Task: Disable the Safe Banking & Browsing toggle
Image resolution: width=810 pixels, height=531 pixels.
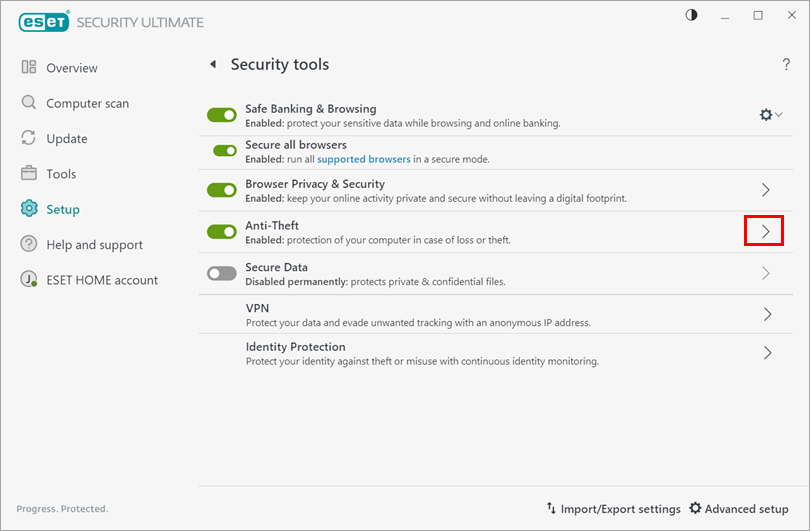Action: (x=221, y=115)
